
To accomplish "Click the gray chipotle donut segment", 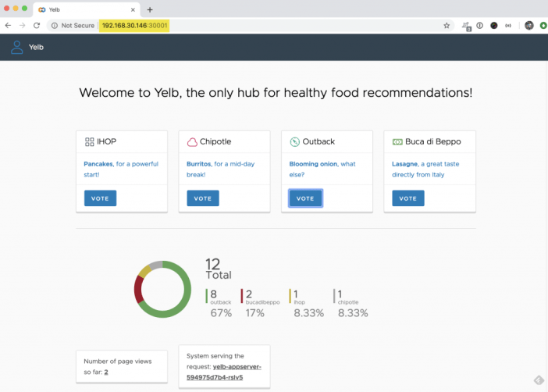I will 156,265.
